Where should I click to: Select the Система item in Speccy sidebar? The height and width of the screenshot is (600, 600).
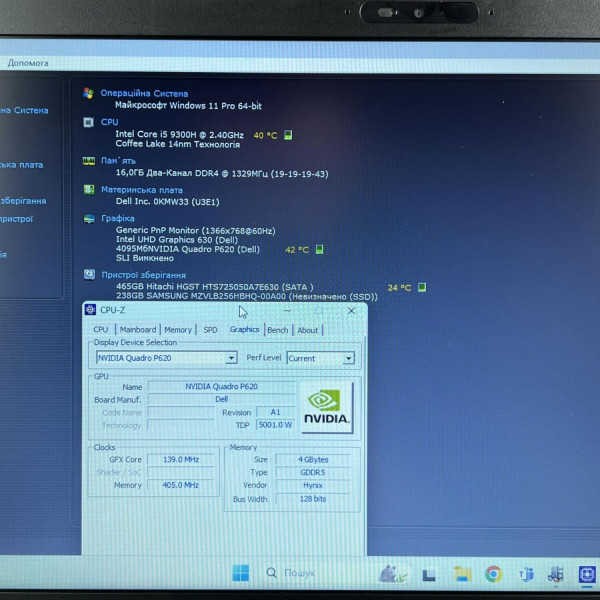[x=24, y=110]
